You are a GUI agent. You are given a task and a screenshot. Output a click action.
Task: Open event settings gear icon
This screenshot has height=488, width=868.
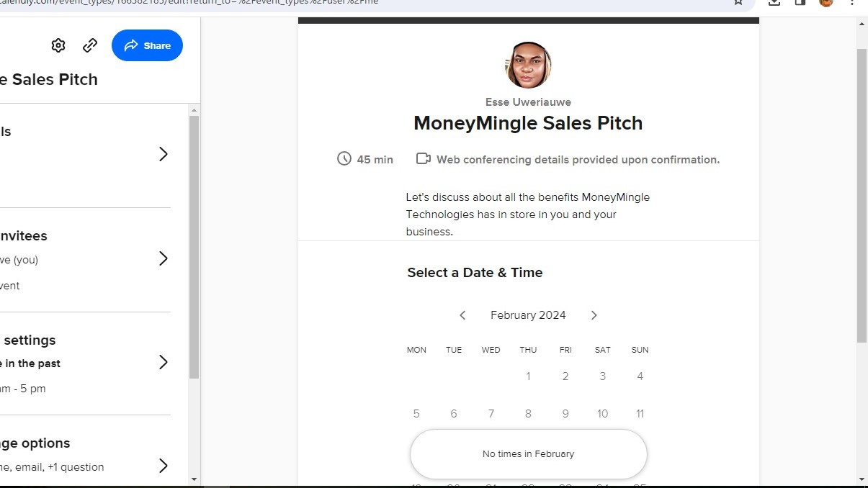(58, 45)
